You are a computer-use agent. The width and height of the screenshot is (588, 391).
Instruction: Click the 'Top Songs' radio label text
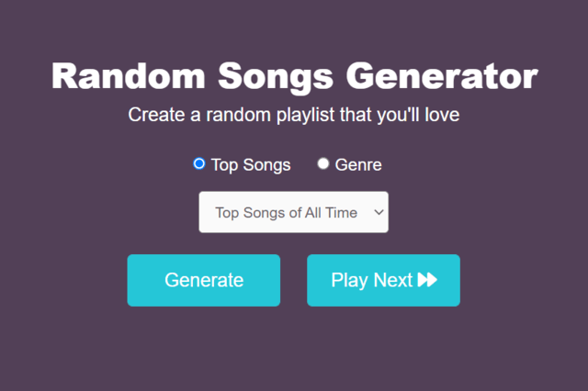click(250, 165)
